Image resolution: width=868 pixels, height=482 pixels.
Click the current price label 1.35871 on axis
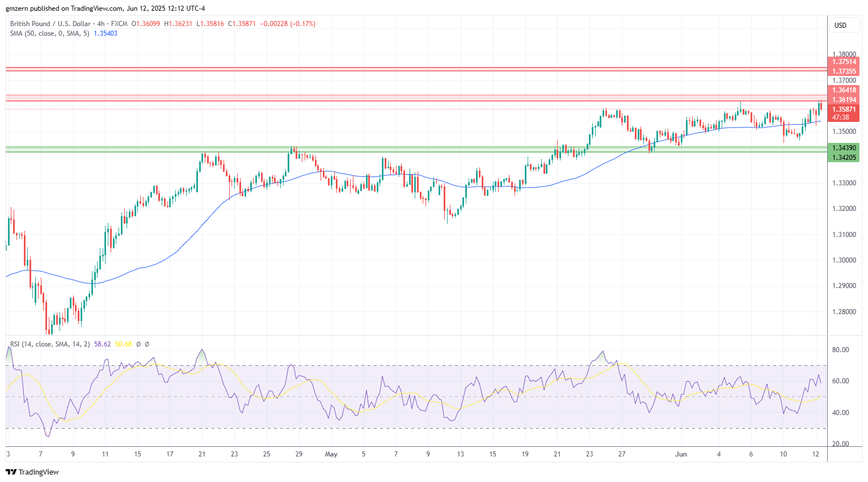pos(844,109)
